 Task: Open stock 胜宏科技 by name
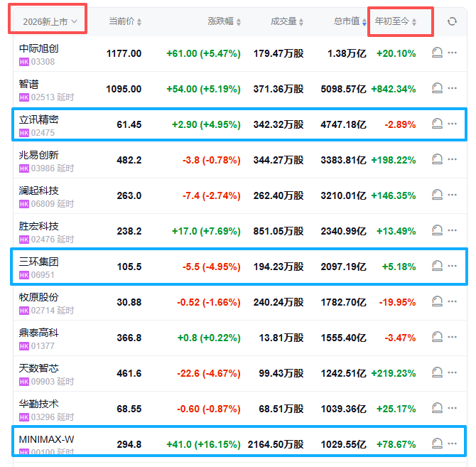[38, 226]
